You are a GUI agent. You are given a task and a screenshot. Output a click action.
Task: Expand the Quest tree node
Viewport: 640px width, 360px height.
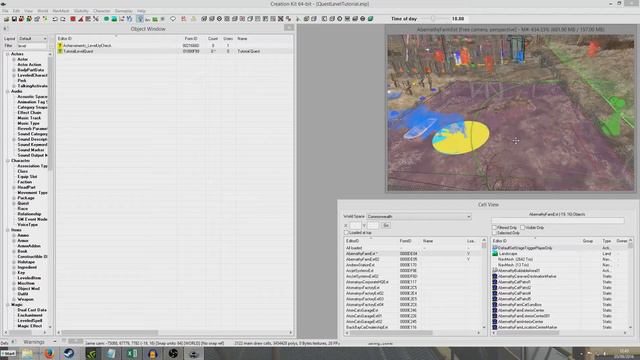[14, 203]
